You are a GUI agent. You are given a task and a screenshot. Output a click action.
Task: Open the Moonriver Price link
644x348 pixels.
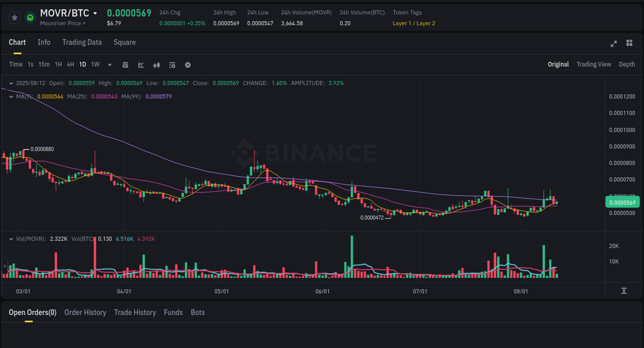[63, 23]
